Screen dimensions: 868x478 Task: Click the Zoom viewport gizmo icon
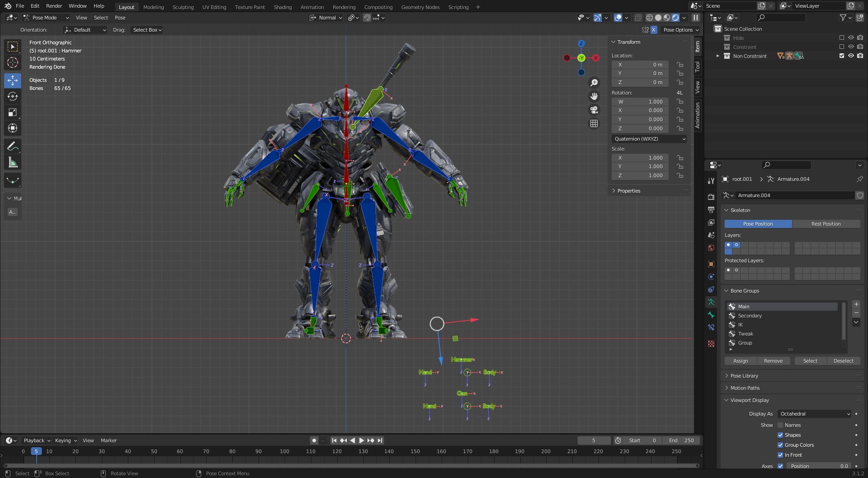[x=594, y=83]
